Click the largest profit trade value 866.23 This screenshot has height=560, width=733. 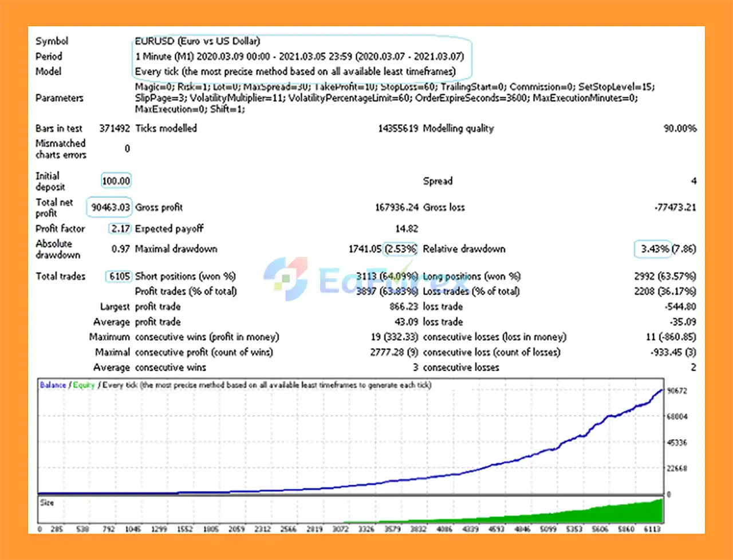pyautogui.click(x=404, y=307)
